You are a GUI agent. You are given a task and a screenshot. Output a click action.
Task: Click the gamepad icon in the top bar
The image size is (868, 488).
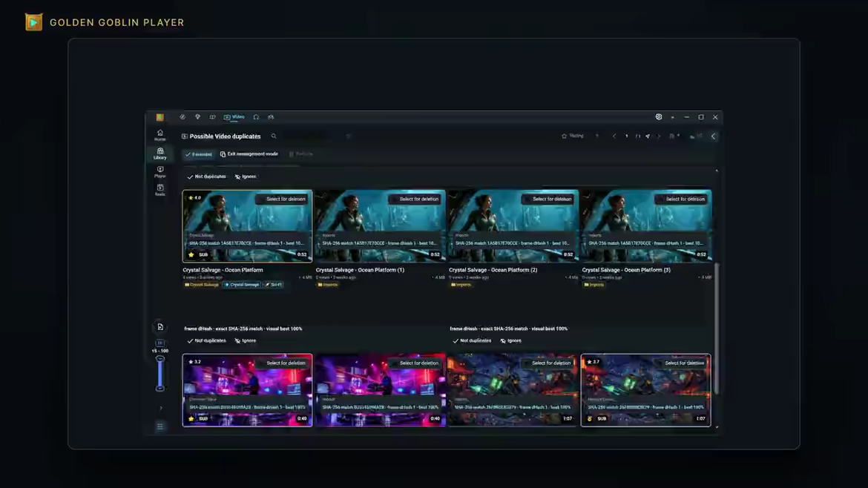coord(271,117)
